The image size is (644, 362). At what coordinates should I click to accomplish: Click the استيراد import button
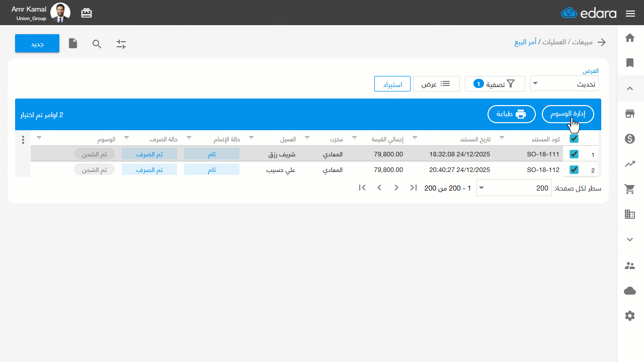(x=392, y=84)
